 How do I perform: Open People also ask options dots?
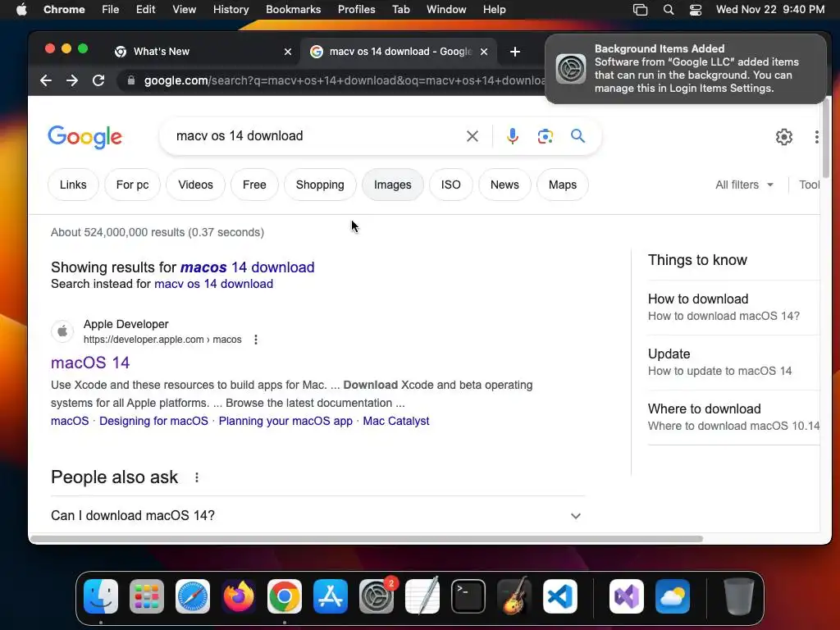(x=197, y=477)
